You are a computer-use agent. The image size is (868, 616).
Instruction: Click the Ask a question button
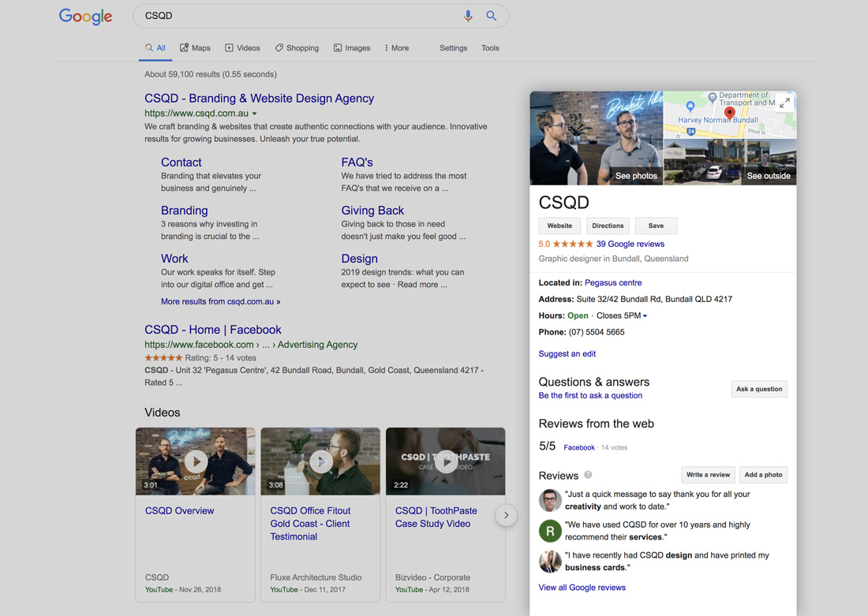click(x=759, y=389)
